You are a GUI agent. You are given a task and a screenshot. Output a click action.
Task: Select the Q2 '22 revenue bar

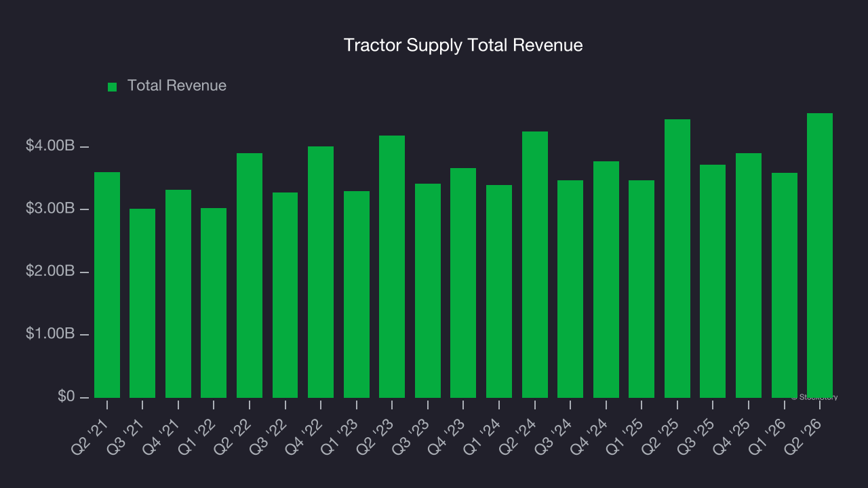click(250, 275)
